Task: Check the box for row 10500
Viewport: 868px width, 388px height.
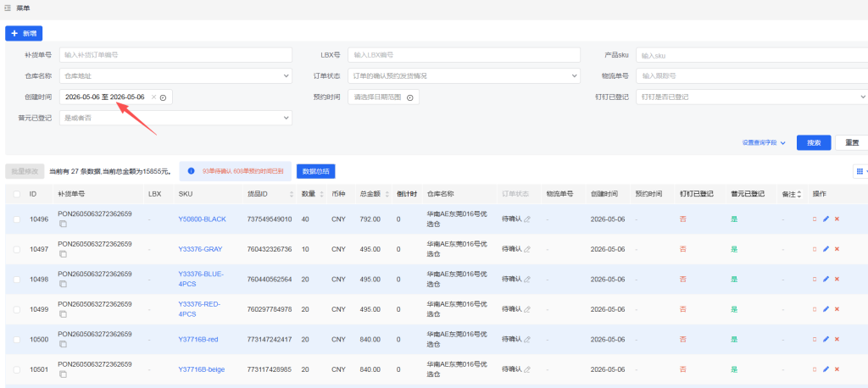Action: 17,340
